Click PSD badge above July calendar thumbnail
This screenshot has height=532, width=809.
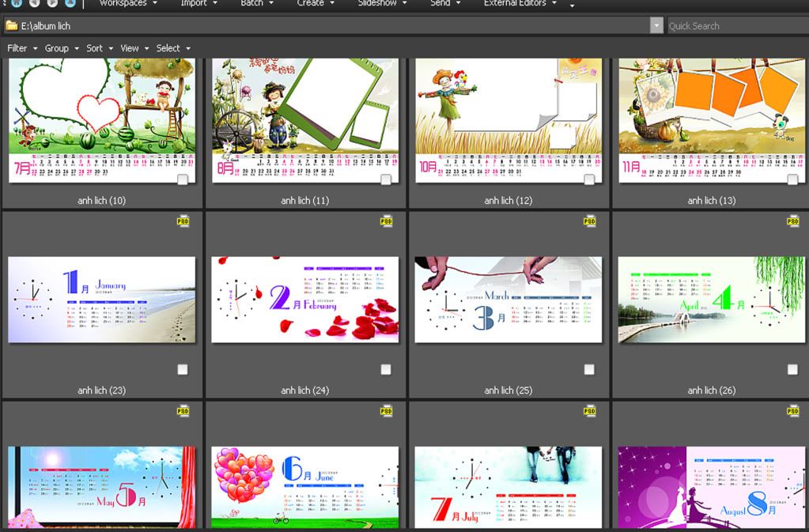(x=590, y=411)
